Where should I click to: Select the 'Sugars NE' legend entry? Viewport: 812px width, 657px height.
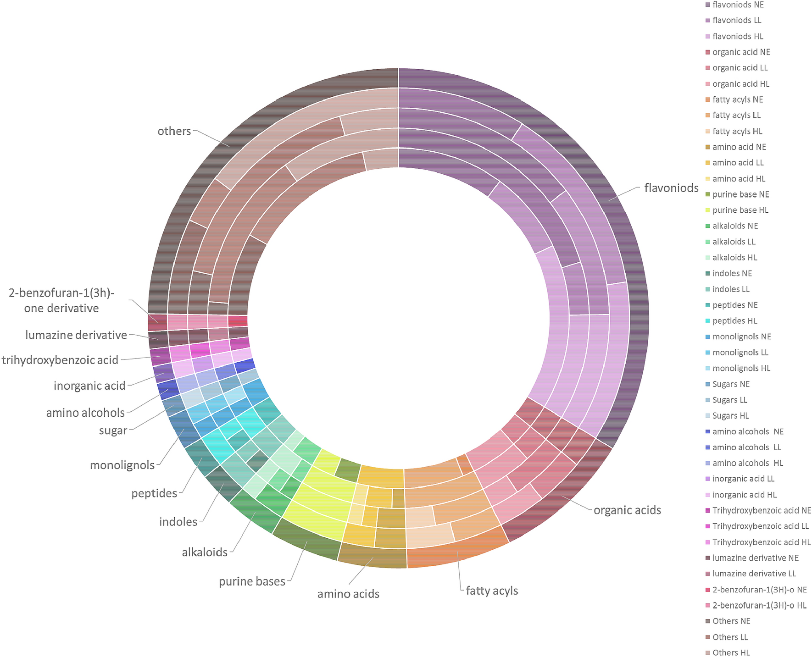731,384
